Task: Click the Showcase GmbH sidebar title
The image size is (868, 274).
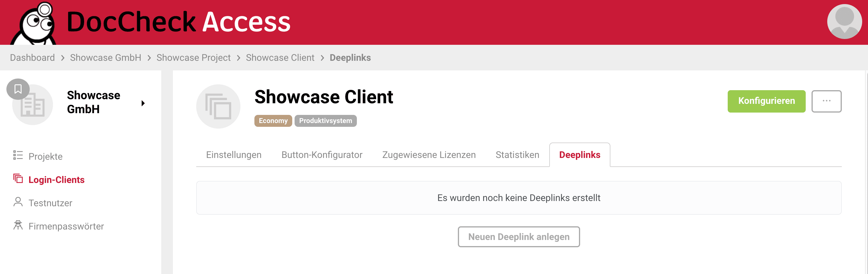Action: [93, 102]
